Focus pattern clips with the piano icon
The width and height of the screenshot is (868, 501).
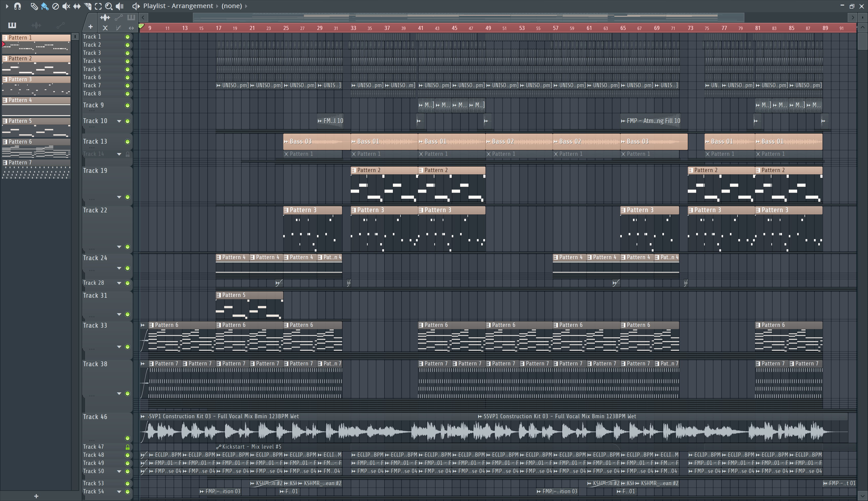point(131,17)
